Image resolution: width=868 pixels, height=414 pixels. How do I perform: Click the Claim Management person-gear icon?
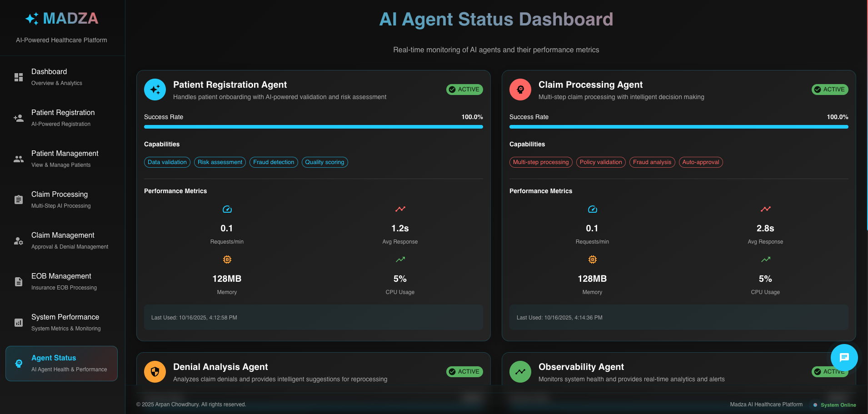19,241
